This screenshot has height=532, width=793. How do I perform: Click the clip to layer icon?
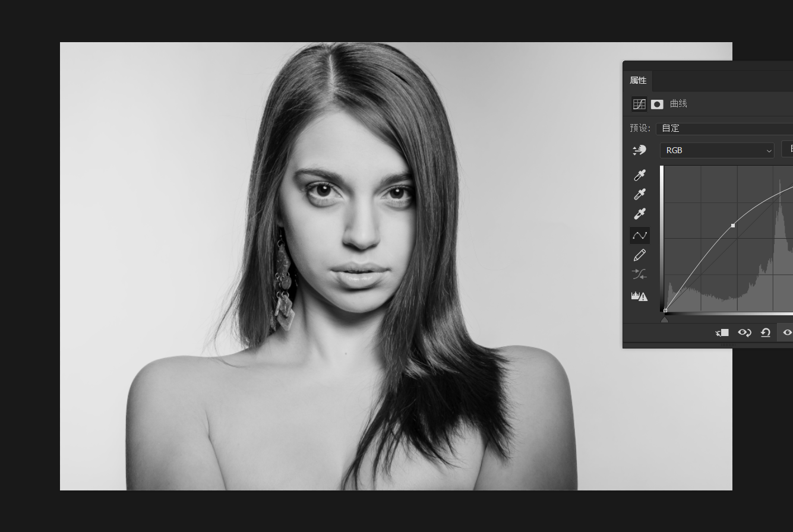722,332
